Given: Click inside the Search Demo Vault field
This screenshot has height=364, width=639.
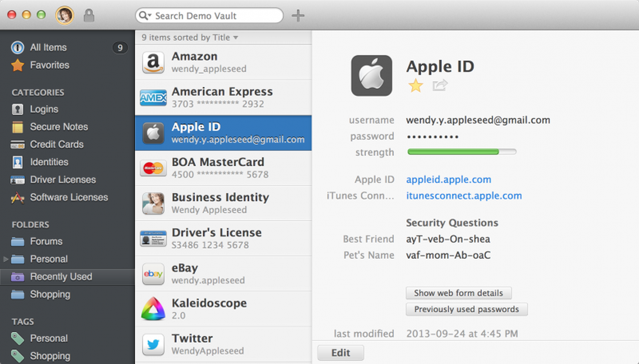Looking at the screenshot, I should (208, 16).
